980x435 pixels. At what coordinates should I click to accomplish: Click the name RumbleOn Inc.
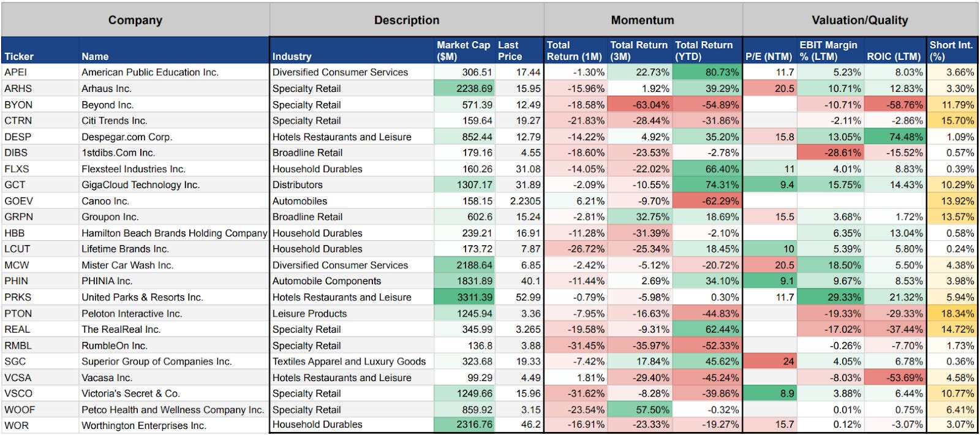tap(115, 346)
